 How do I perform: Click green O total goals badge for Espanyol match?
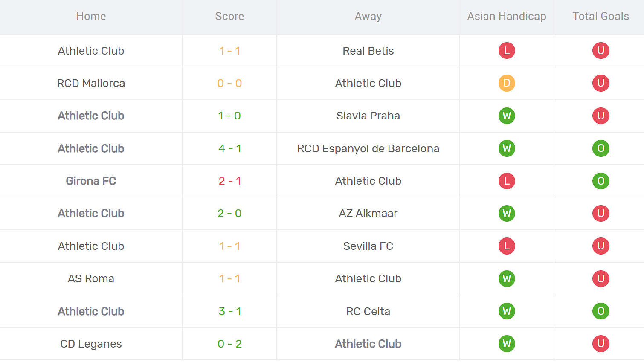pyautogui.click(x=600, y=148)
